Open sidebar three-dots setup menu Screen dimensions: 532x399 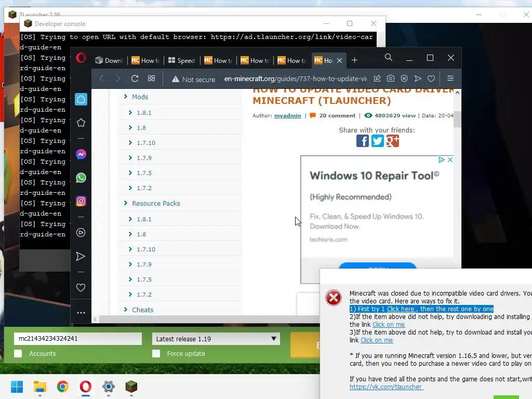pyautogui.click(x=81, y=313)
